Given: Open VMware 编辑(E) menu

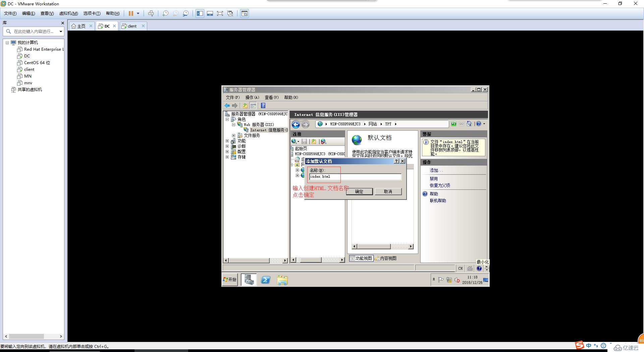Looking at the screenshot, I should click(x=29, y=13).
